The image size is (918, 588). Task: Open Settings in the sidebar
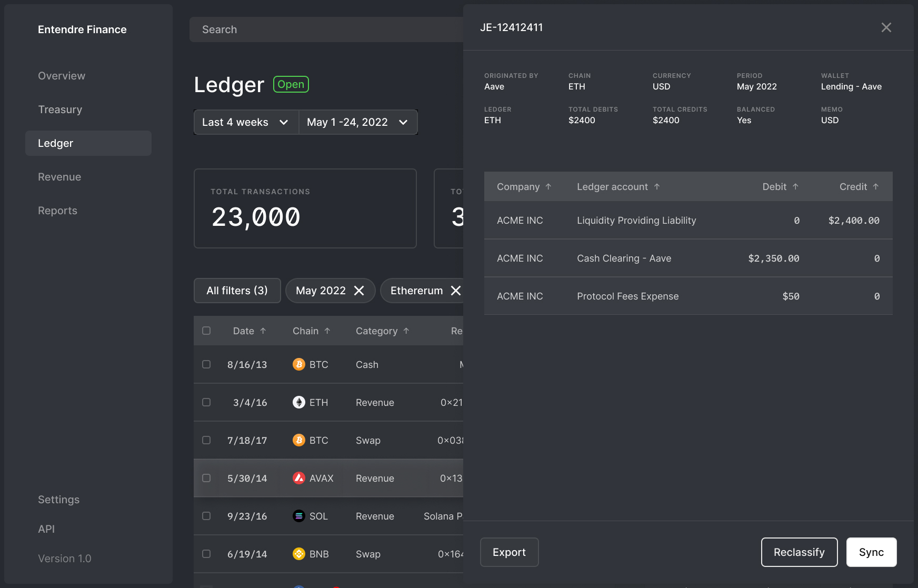coord(58,500)
